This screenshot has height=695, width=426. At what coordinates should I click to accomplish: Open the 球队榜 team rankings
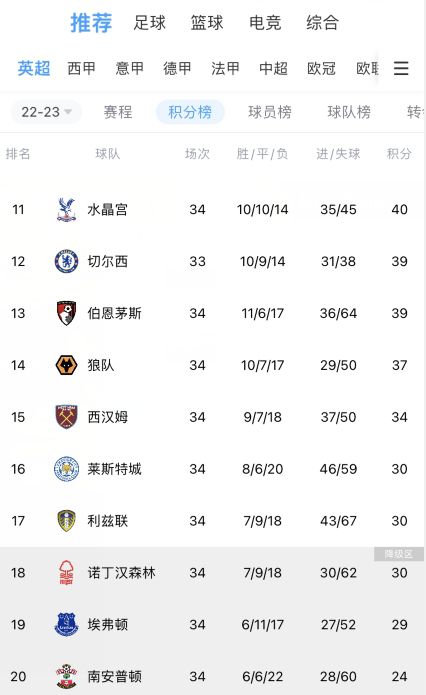tap(349, 112)
